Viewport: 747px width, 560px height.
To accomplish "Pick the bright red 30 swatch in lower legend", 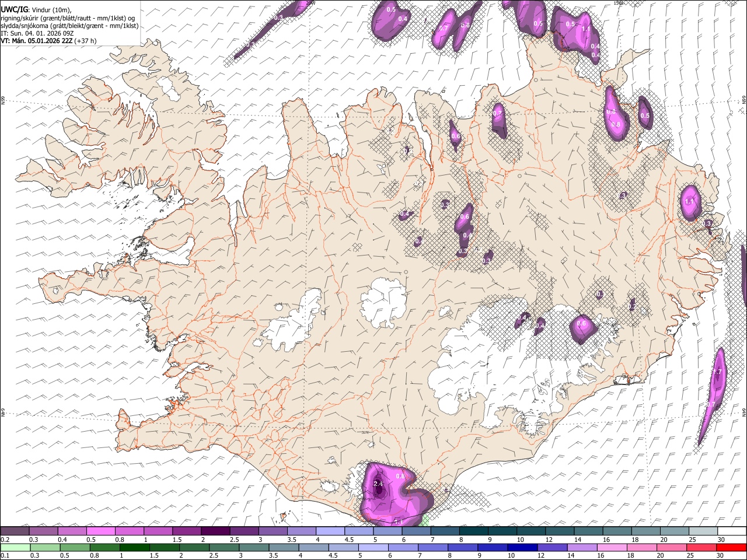I will tap(731, 547).
